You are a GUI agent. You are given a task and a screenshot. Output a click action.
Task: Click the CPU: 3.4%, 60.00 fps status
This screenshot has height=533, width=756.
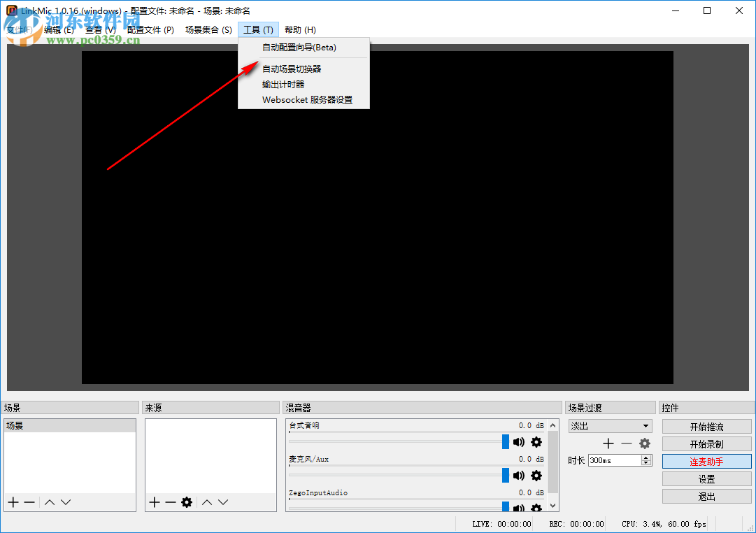[664, 524]
